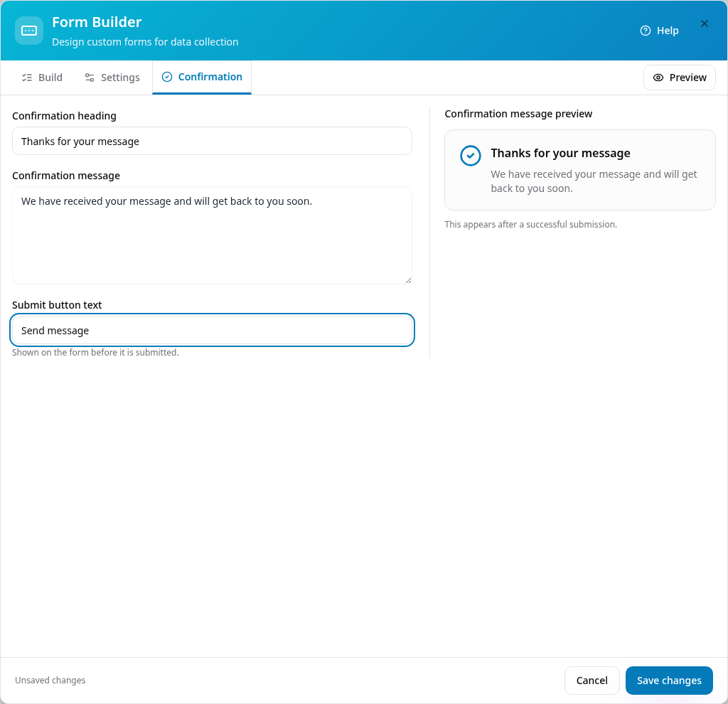Open the form Preview

tap(679, 78)
